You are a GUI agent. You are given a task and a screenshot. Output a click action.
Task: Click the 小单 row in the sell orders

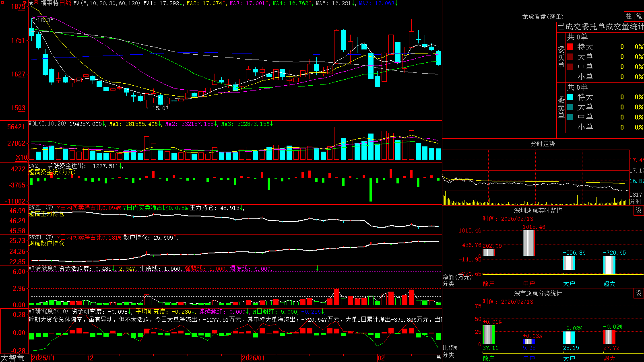coord(605,127)
